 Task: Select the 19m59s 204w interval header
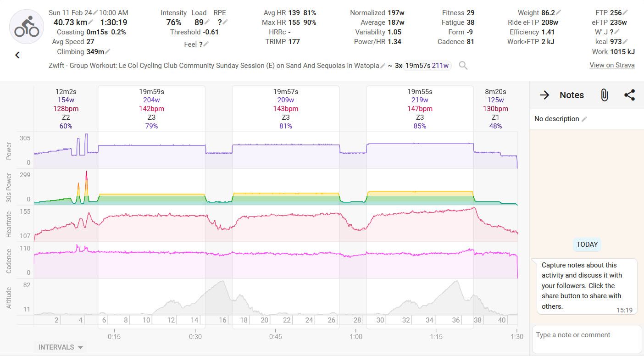tap(151, 108)
